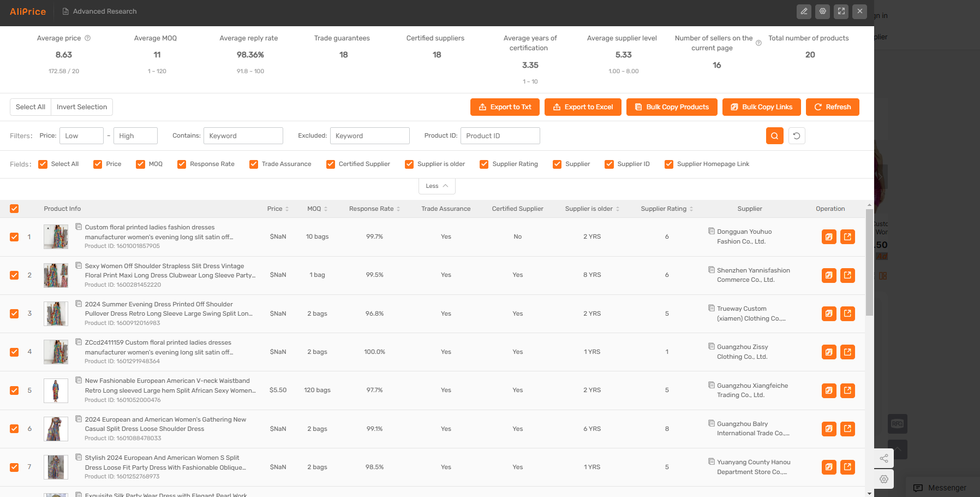Open settings gear icon in header
This screenshot has width=980, height=497.
[x=822, y=11]
